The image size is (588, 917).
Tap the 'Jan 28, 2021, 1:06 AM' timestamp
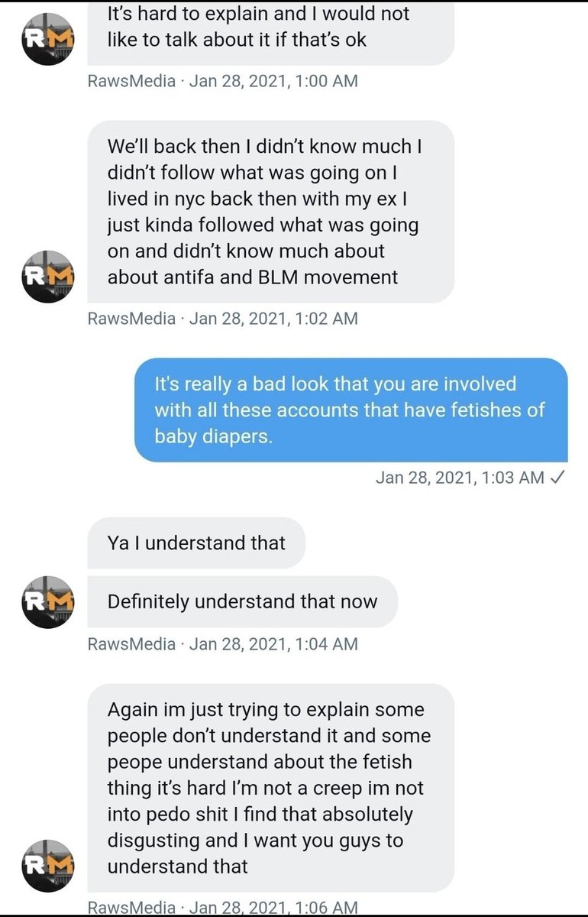click(x=273, y=908)
